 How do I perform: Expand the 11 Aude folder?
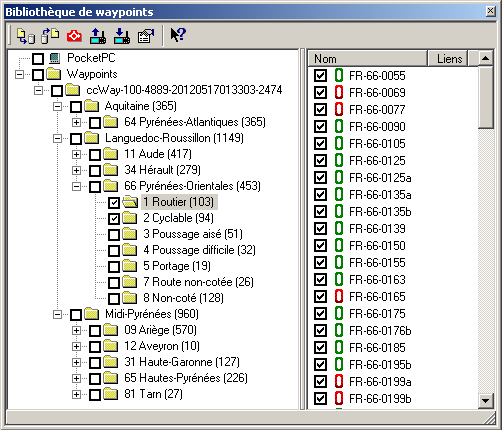(76, 154)
